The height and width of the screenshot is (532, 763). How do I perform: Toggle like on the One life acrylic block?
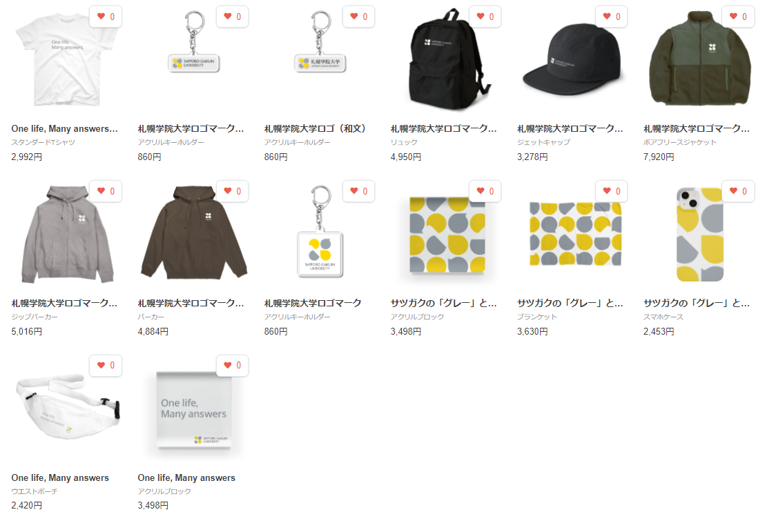pos(232,365)
